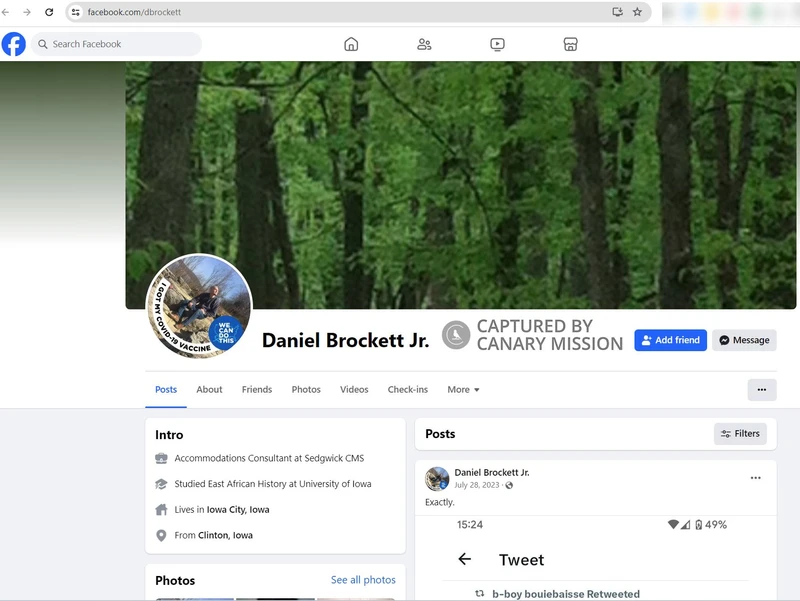Image resolution: width=800 pixels, height=601 pixels.
Task: Click See all photos link
Action: [x=363, y=580]
